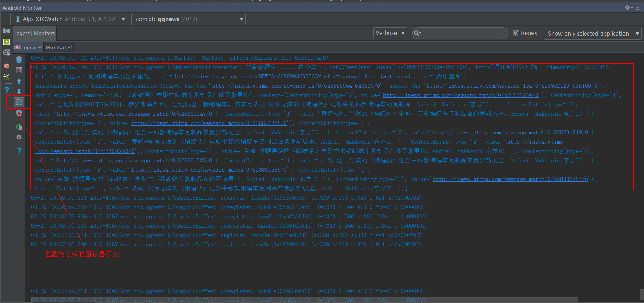Viewport: 644px width, 303px height.
Task: Select the 20:36:59.837 GraphicBuffer unregister line
Action: click(x=229, y=226)
